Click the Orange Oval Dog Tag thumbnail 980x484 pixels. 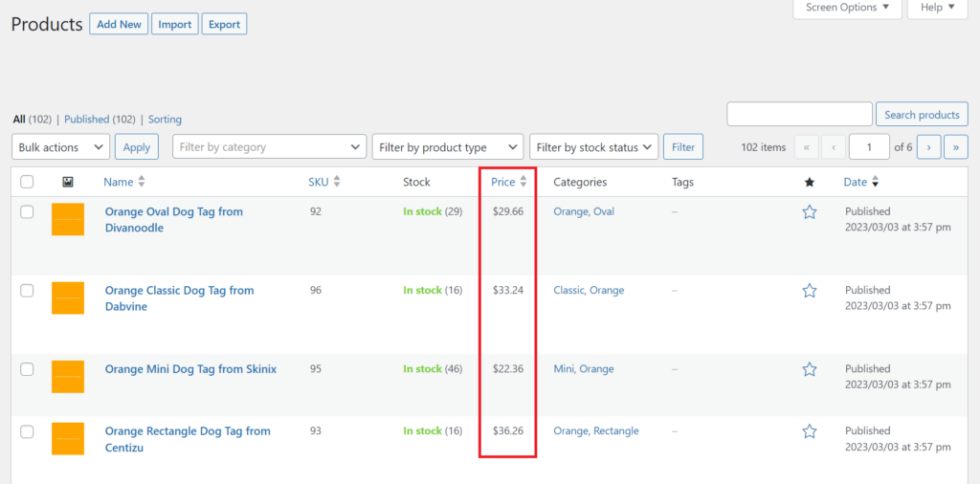[x=68, y=219]
